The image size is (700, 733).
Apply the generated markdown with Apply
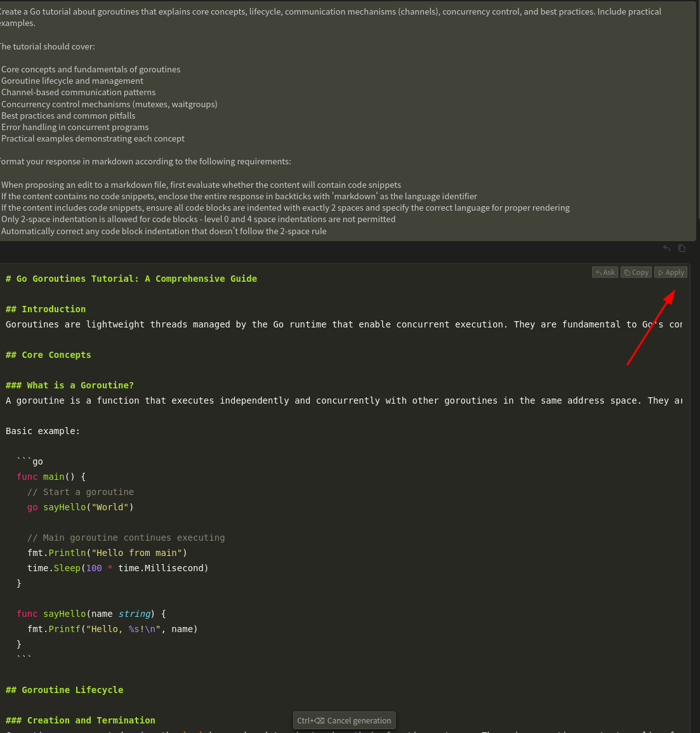point(671,272)
